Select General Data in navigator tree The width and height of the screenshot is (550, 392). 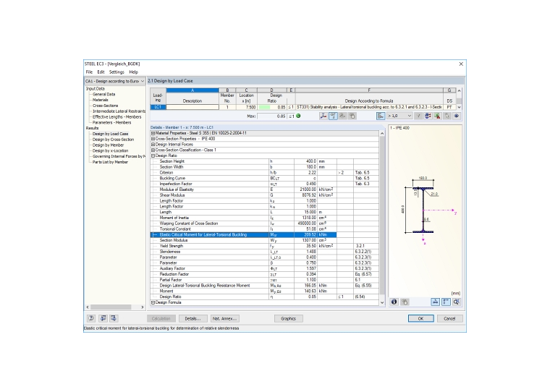(103, 94)
